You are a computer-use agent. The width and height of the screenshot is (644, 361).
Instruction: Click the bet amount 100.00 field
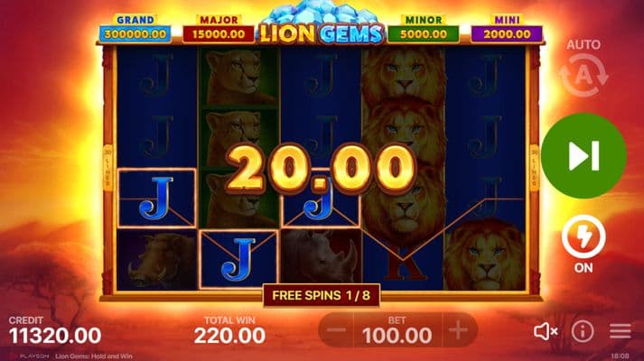[397, 330]
